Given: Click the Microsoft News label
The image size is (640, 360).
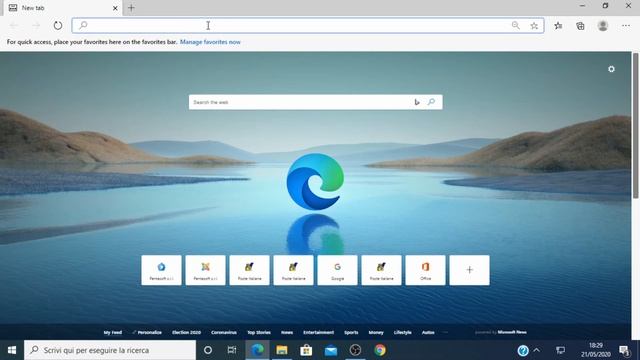Looking at the screenshot, I should (512, 332).
